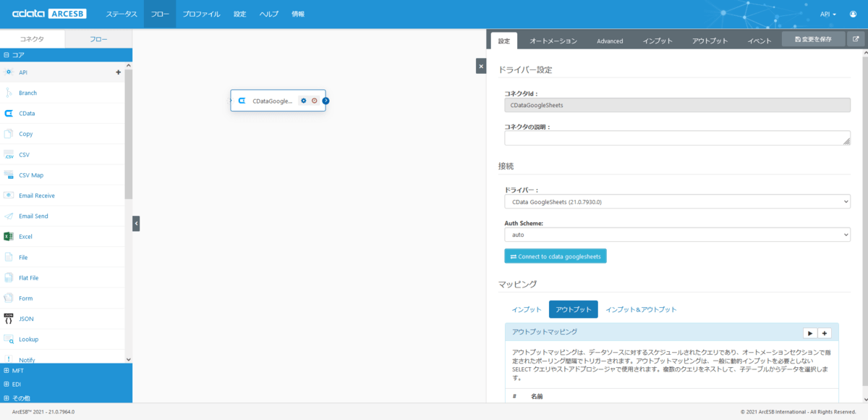Screen dimensions: 868x420
Task: Close the connector settings panel
Action: click(481, 66)
